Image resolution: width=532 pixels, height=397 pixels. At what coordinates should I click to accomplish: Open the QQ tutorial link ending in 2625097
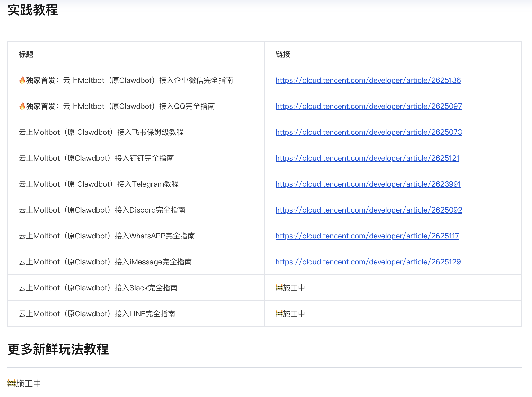[368, 106]
